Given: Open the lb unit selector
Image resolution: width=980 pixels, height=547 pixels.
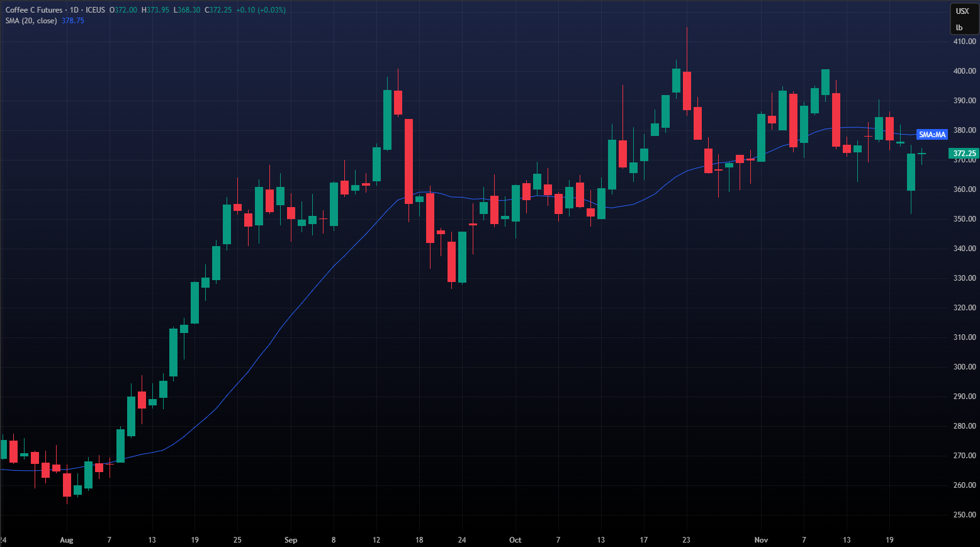Looking at the screenshot, I should 959,28.
